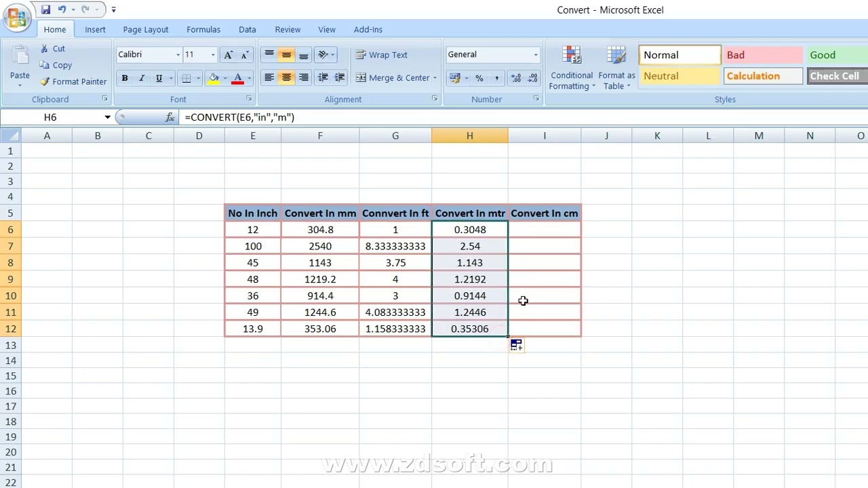Apply percent style
Image resolution: width=868 pixels, height=488 pixels.
[x=479, y=78]
